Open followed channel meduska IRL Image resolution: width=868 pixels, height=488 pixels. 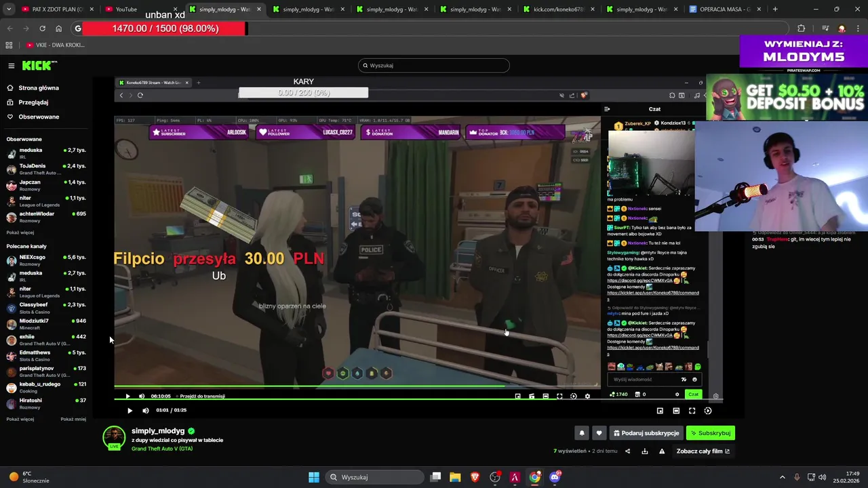[46, 153]
